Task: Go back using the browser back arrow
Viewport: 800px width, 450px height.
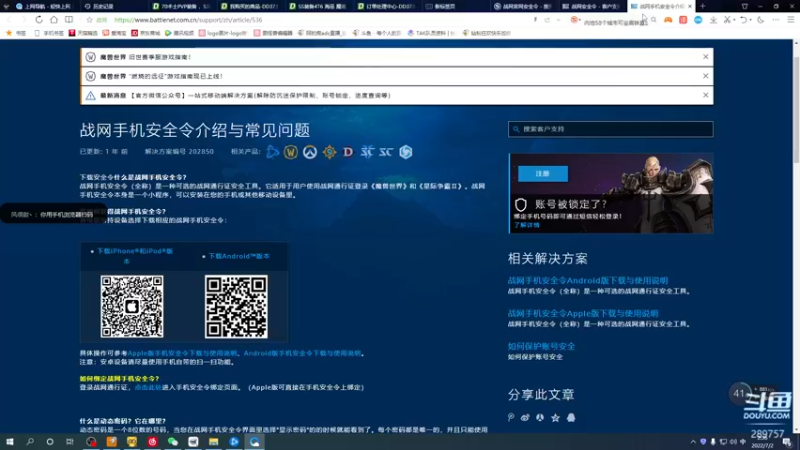Action: tap(9, 19)
